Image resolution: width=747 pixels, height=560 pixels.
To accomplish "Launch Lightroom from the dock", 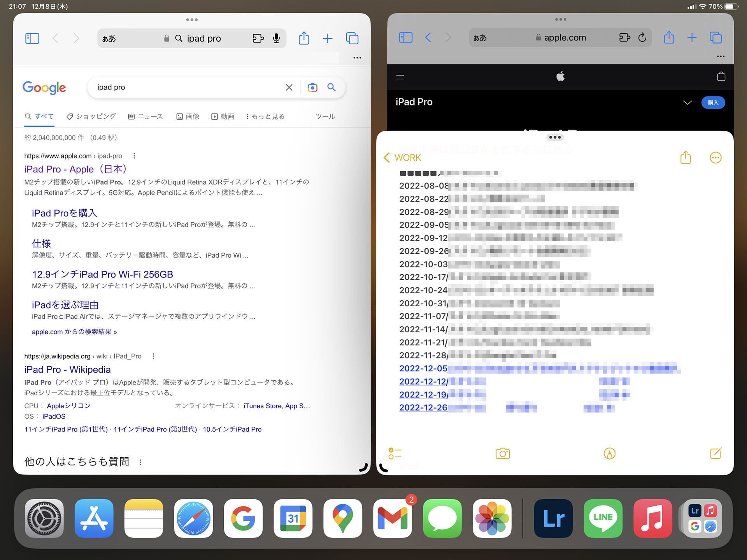I will (553, 518).
